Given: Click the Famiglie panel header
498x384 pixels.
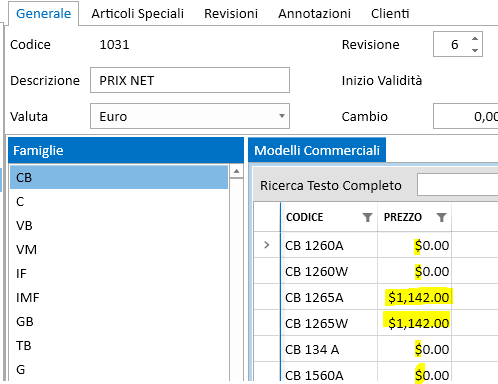Looking at the screenshot, I should pos(126,150).
